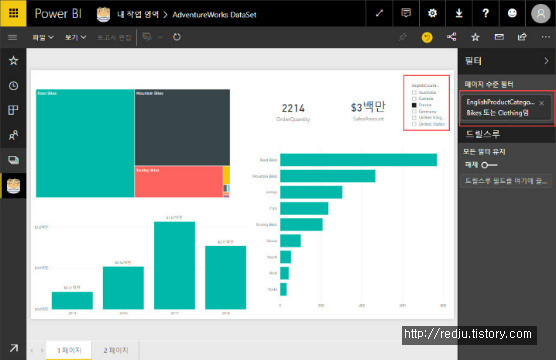Check the Germany slicer checkbox
This screenshot has height=360, width=556.
(x=414, y=111)
